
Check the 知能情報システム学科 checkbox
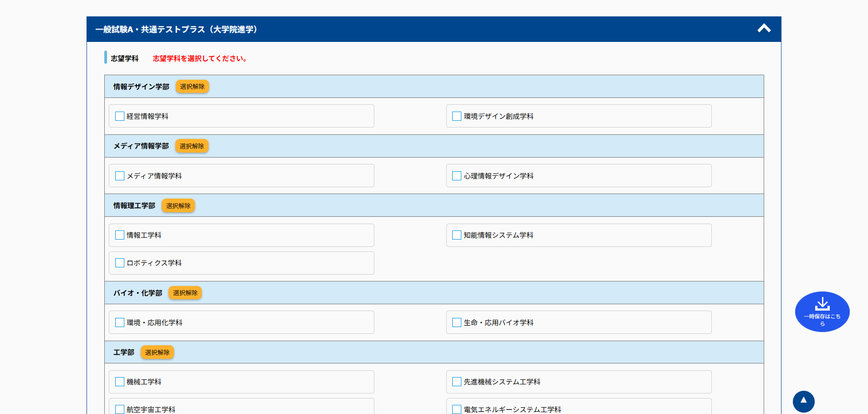coord(457,235)
